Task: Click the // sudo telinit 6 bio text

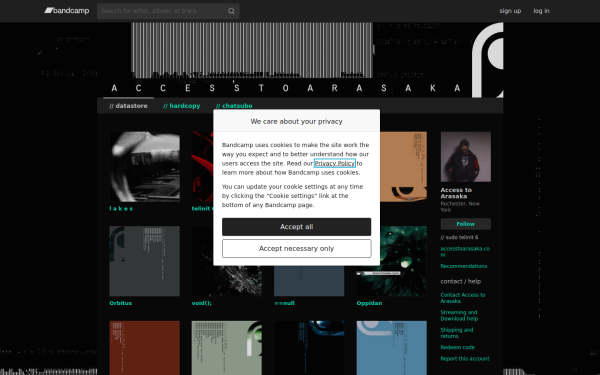Action: coord(459,237)
